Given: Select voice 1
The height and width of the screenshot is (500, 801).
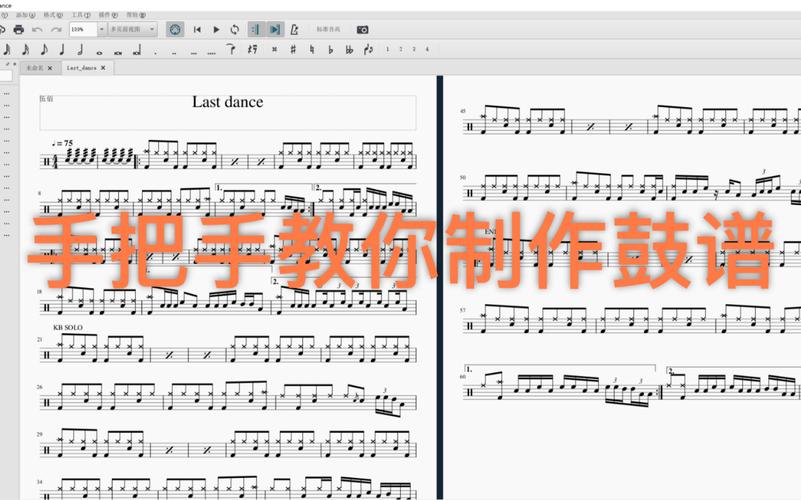Looking at the screenshot, I should click(x=387, y=50).
